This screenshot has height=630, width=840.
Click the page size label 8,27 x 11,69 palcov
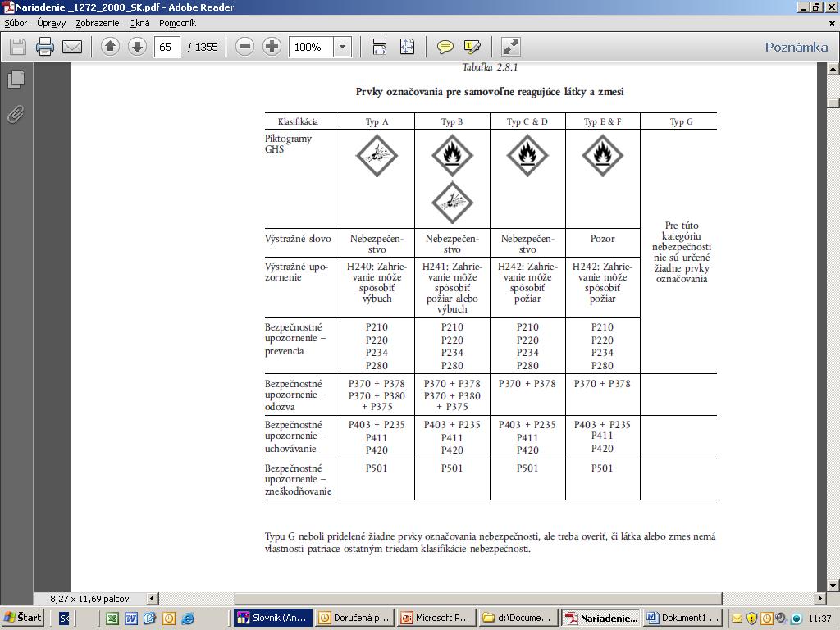tap(89, 599)
